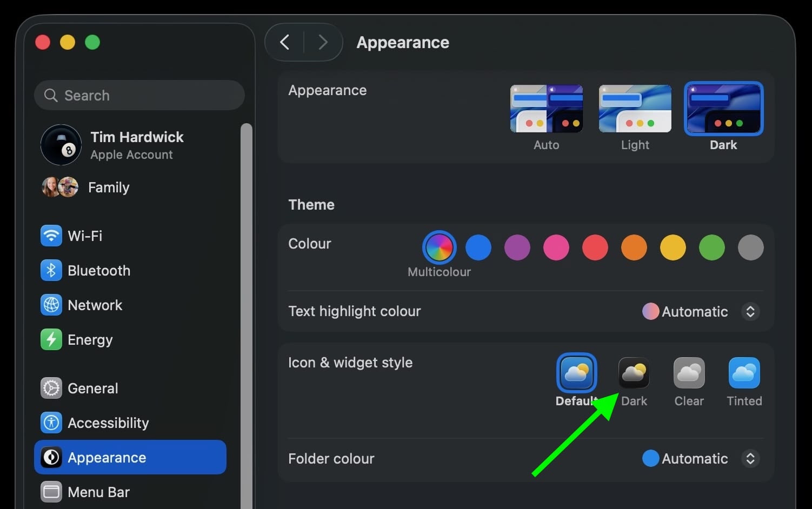The image size is (812, 509).
Task: Open the Menu Bar sidebar item
Action: tap(130, 492)
